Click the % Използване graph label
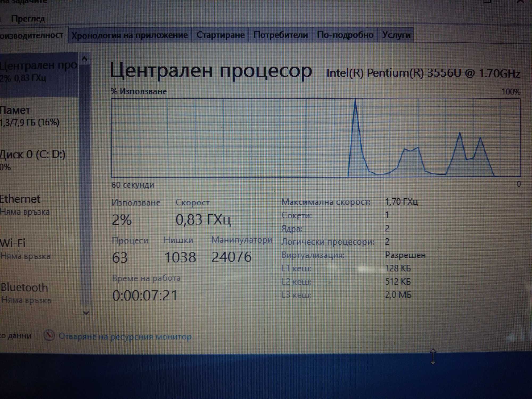 pyautogui.click(x=139, y=91)
